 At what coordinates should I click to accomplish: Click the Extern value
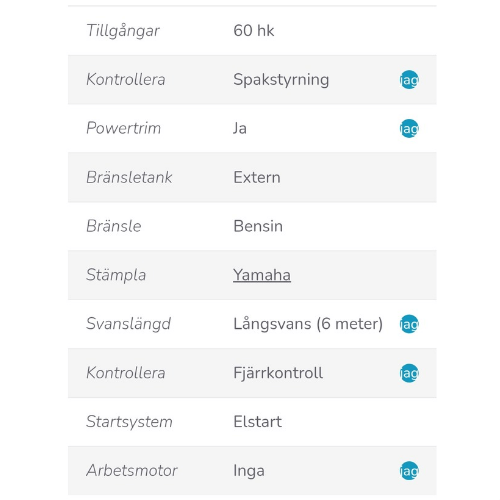click(257, 177)
